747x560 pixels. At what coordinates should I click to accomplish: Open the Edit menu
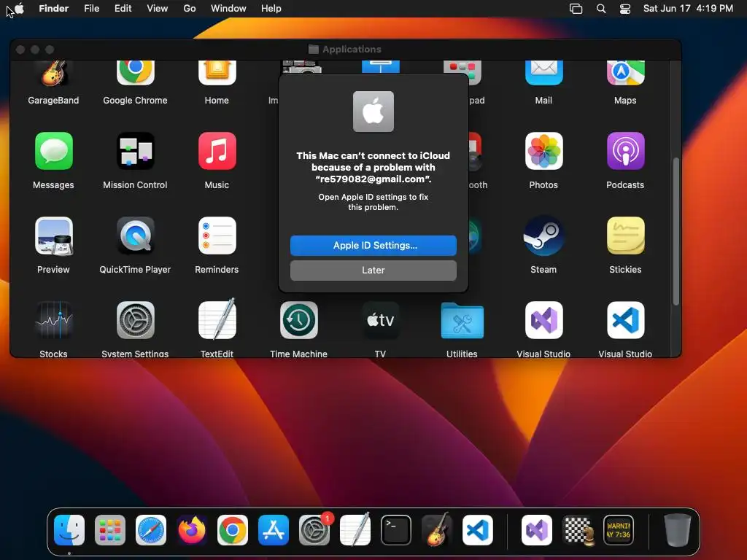(123, 9)
